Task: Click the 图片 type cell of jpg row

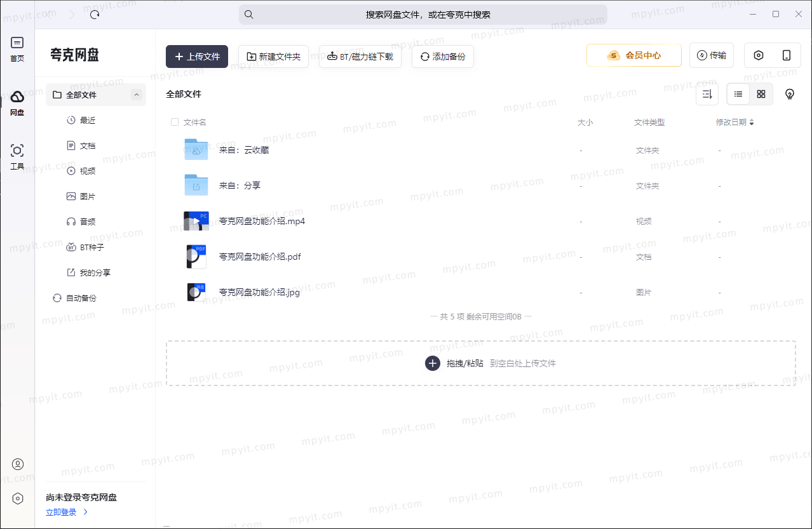Action: [644, 293]
